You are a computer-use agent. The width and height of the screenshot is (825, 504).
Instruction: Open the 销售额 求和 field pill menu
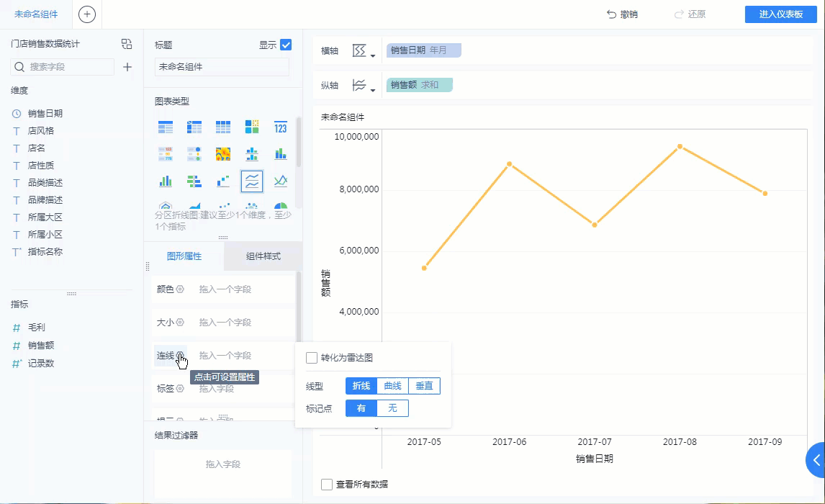420,85
